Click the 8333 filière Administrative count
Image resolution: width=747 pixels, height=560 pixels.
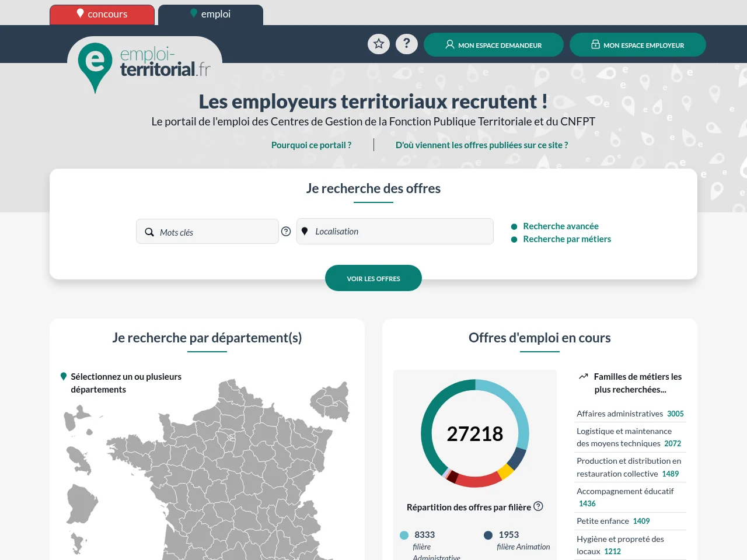click(425, 534)
